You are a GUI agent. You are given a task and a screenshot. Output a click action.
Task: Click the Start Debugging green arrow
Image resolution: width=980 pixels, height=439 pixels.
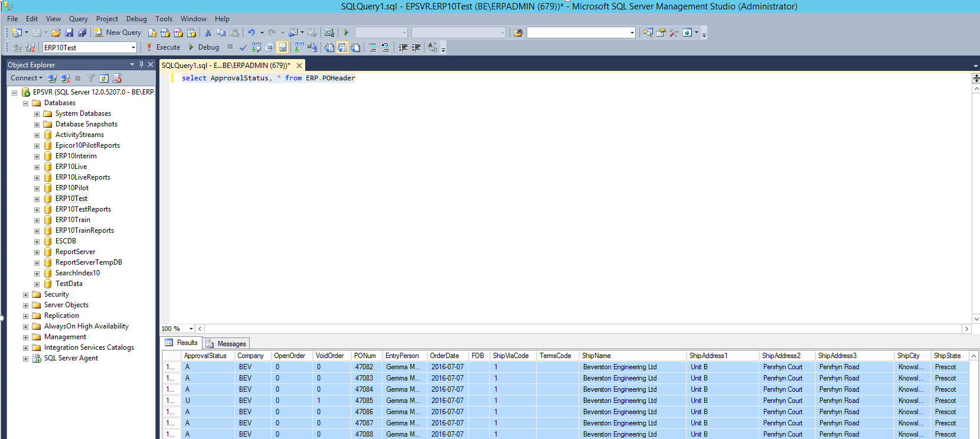click(347, 32)
